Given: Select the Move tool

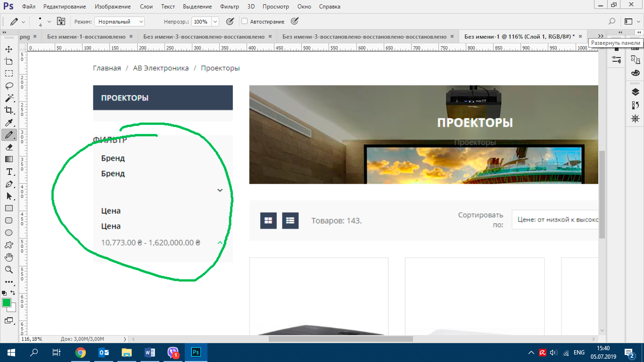Looking at the screenshot, I should coord(8,49).
